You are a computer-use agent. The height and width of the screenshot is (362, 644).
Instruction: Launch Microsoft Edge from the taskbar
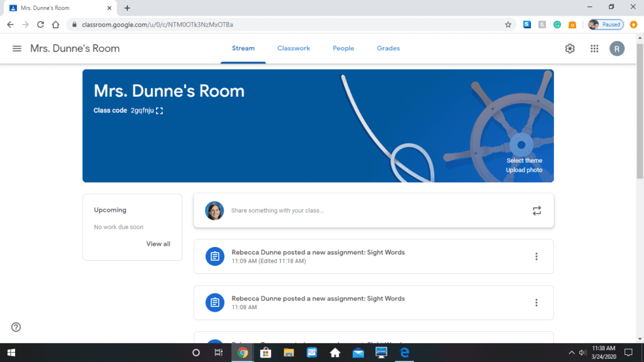click(404, 353)
